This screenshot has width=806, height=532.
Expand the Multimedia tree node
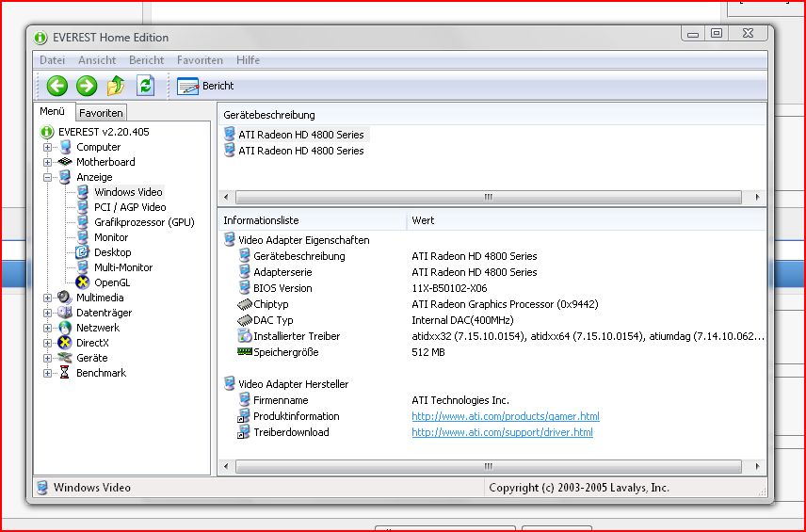47,298
